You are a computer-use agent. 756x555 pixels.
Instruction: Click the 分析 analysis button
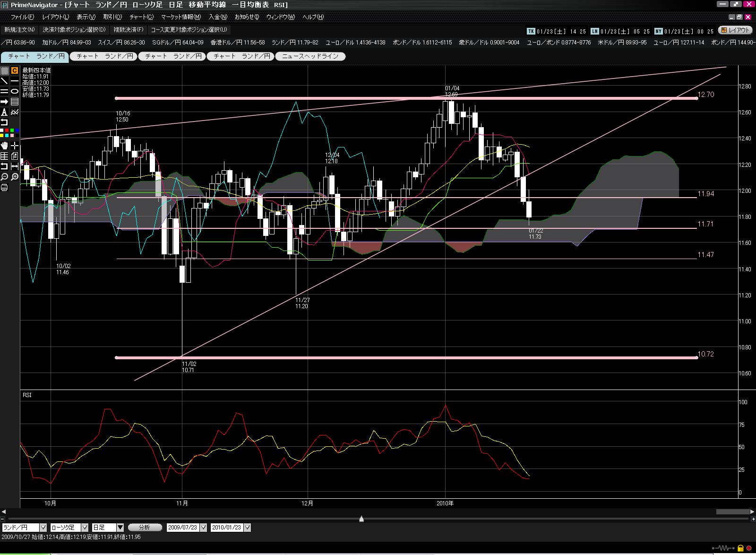[x=145, y=528]
